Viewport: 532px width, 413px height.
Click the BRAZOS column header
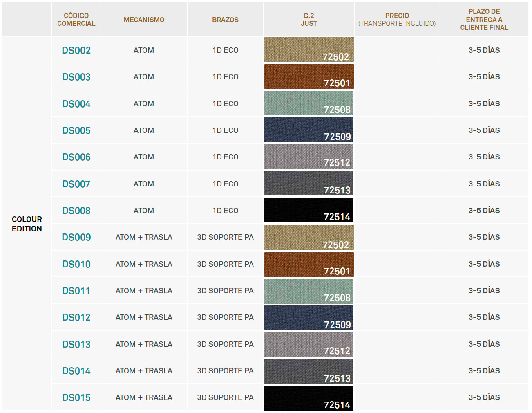(225, 20)
